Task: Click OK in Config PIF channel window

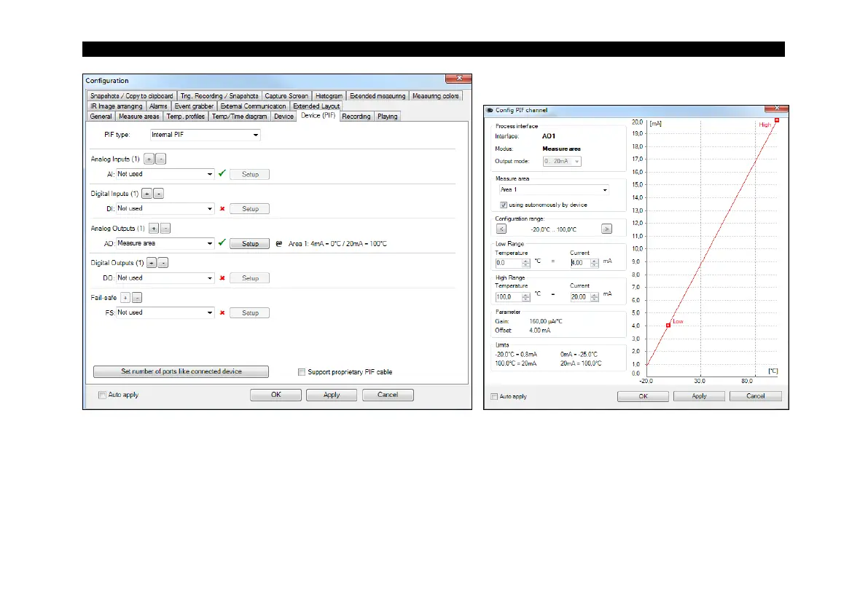Action: pos(643,396)
